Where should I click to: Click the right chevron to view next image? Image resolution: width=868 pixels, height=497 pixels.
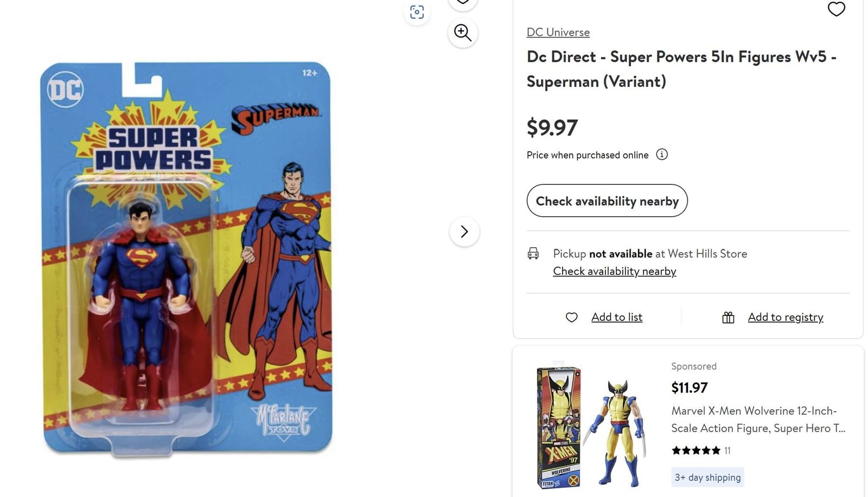click(x=464, y=231)
